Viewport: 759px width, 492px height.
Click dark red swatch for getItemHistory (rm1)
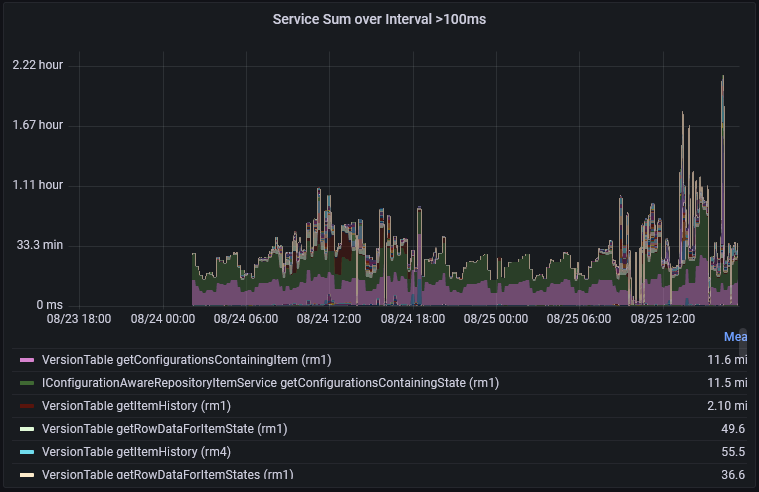pyautogui.click(x=27, y=406)
